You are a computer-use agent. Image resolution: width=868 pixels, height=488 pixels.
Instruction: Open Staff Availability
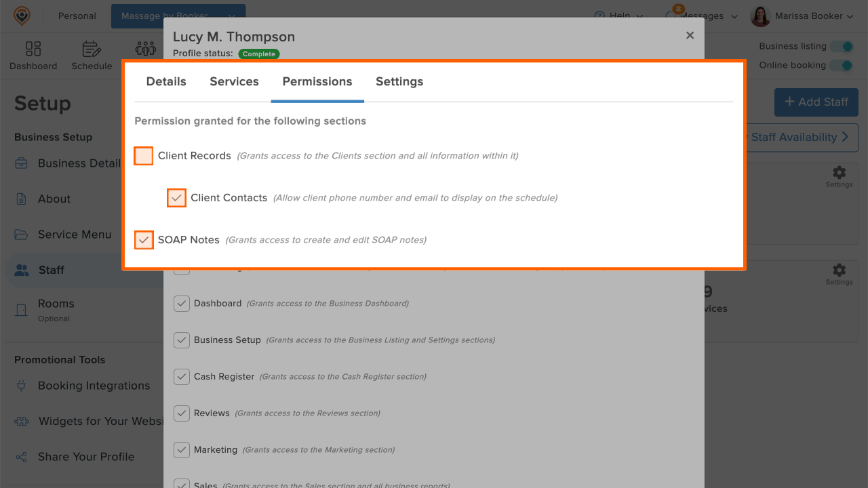tap(802, 138)
